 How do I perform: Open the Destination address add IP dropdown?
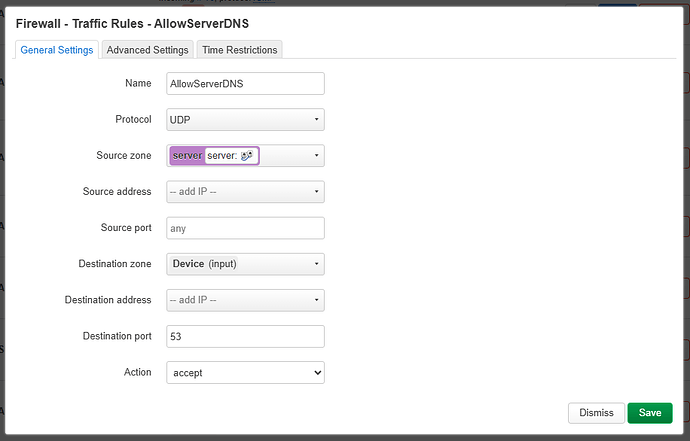click(x=245, y=300)
